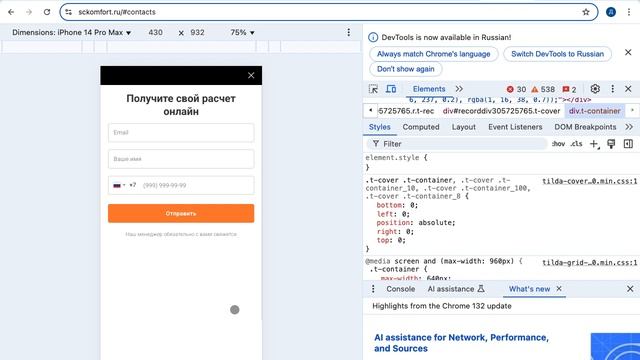This screenshot has height=360, width=640.
Task: Click Always match Chrome's language
Action: pyautogui.click(x=433, y=54)
